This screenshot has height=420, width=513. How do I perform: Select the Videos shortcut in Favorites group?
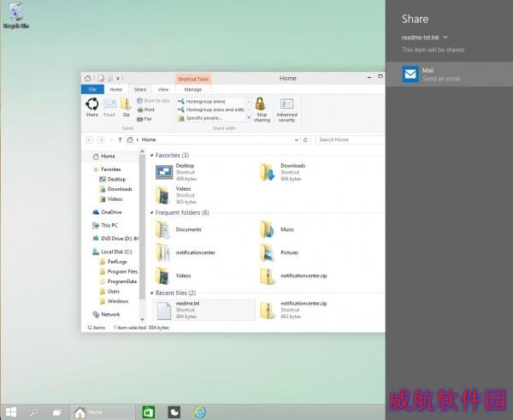coord(177,195)
